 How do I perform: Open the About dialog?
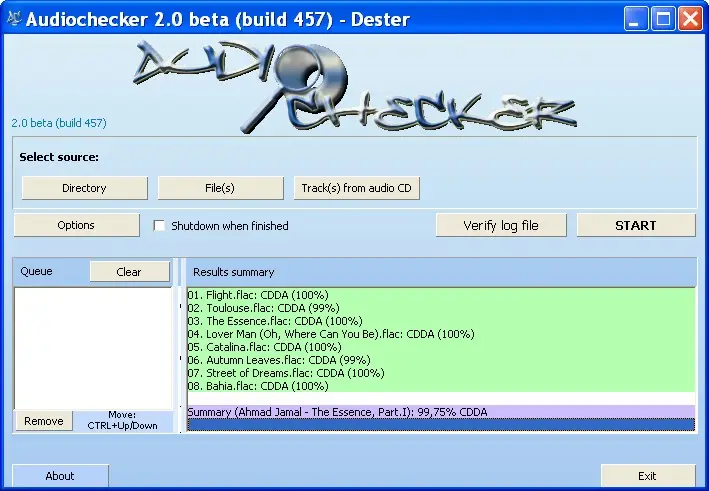[x=60, y=476]
